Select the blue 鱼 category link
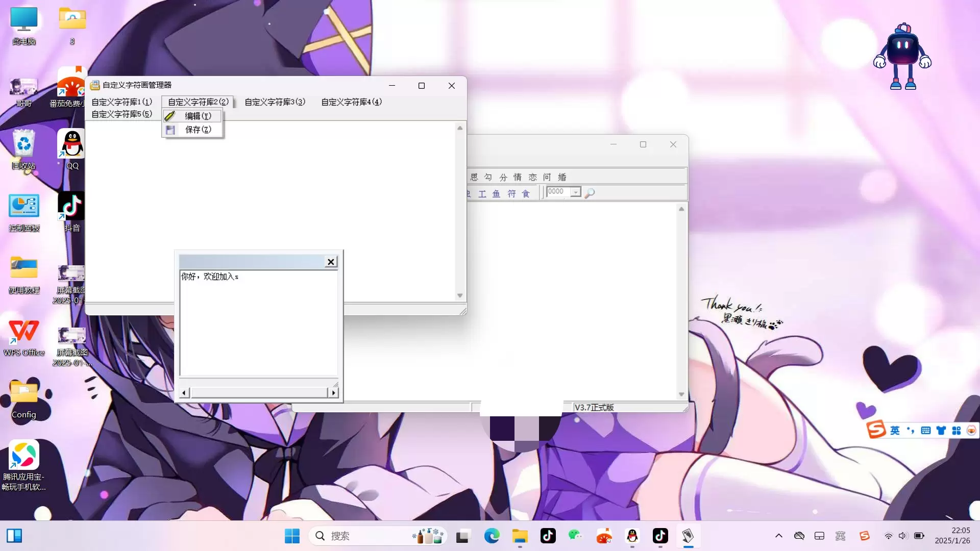Viewport: 980px width, 551px height. 496,194
